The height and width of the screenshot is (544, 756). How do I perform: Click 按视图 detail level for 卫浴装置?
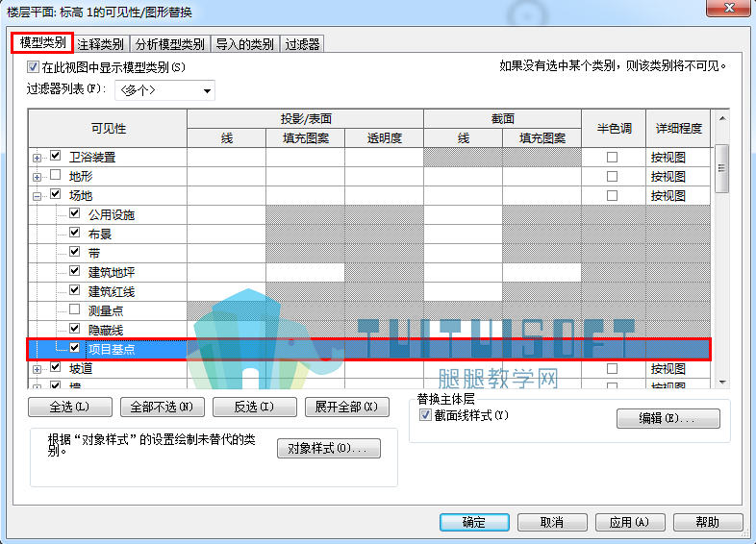678,157
